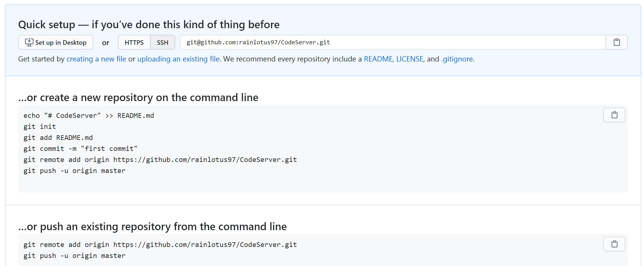644x266 pixels.
Task: Select the SSH protocol option
Action: (163, 42)
